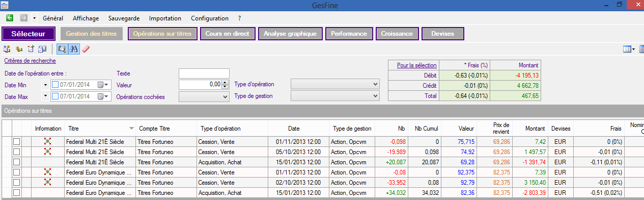Open the Affichage menu
Viewport: 644px width, 200px height.
(86, 18)
